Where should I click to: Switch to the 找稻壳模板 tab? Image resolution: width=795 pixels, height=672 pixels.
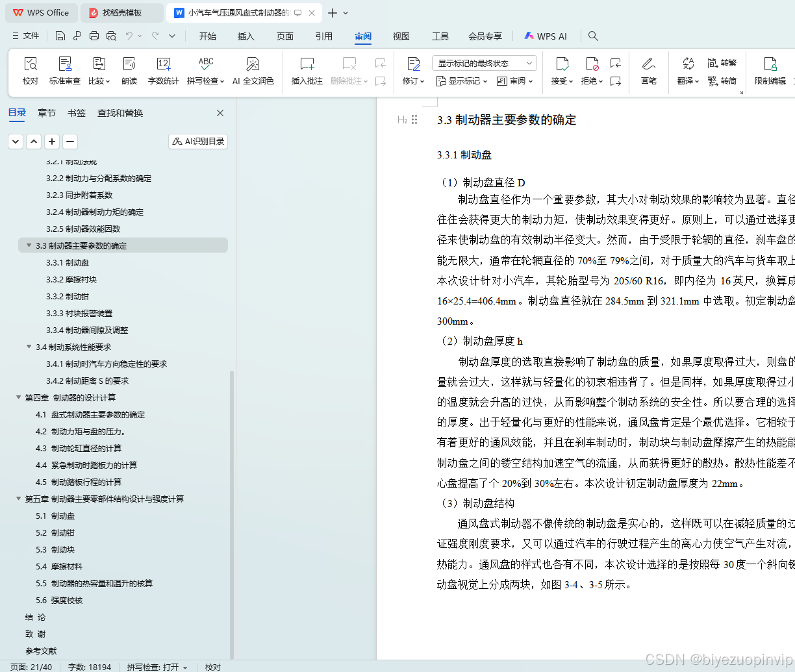pos(122,13)
